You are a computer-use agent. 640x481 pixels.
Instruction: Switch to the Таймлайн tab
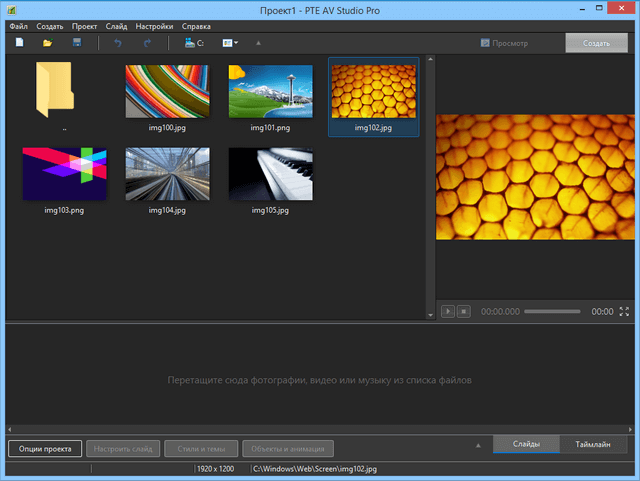tap(595, 444)
